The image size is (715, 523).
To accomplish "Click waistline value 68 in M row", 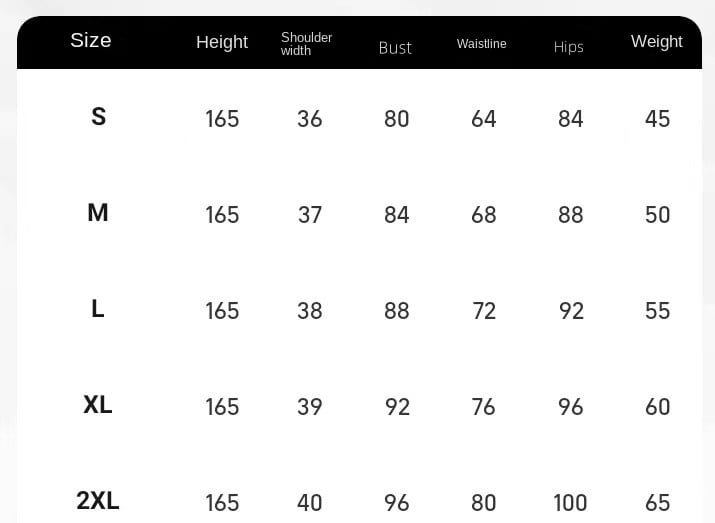I will coord(484,215).
